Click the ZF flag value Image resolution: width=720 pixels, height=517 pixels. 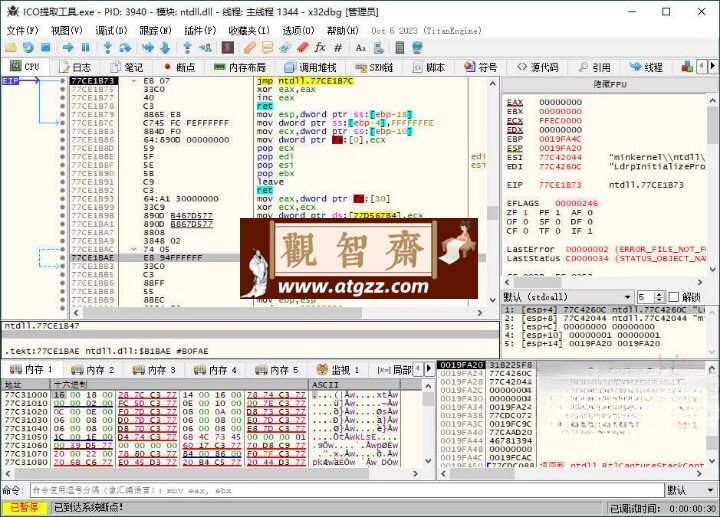tap(525, 213)
